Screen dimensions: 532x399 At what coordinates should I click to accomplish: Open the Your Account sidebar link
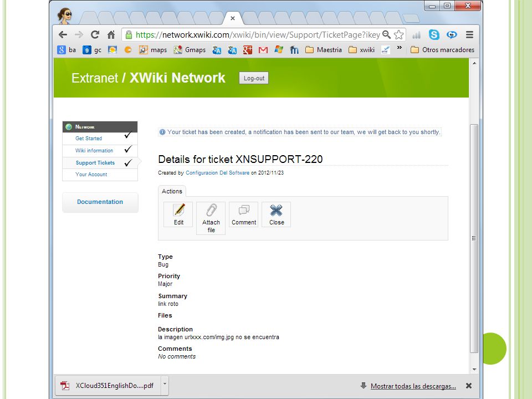pos(91,175)
